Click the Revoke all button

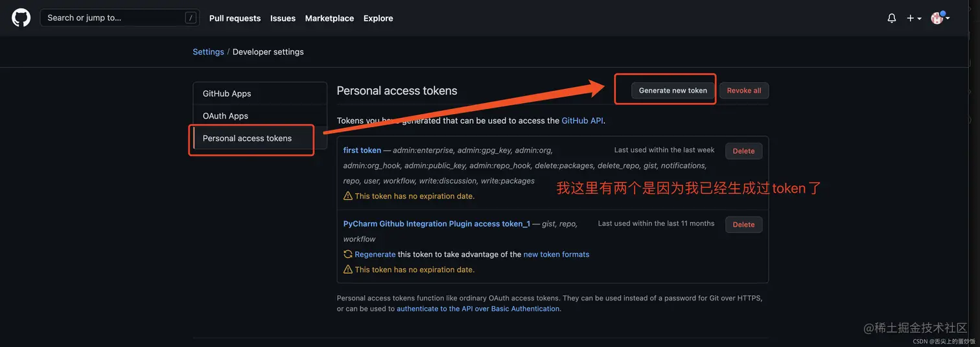click(x=744, y=91)
